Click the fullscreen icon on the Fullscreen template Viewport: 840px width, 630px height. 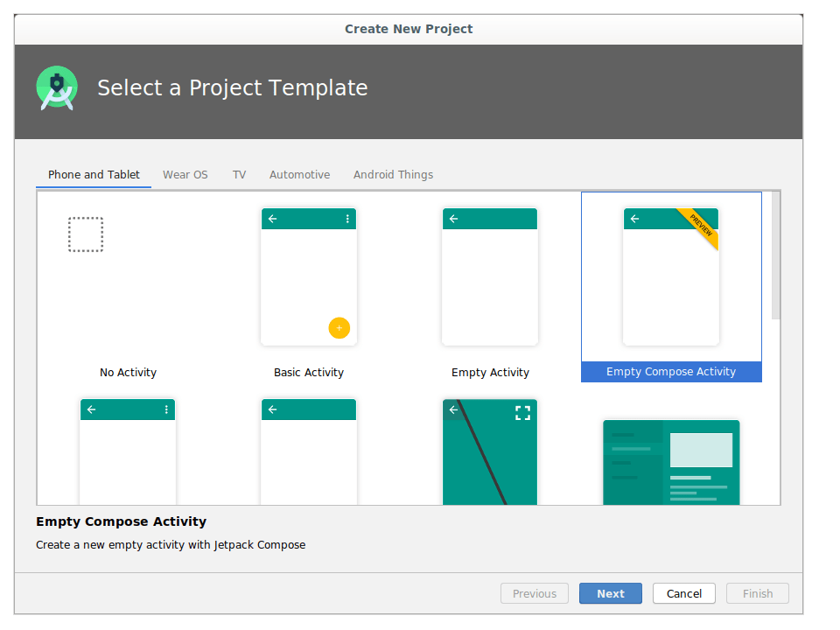522,413
